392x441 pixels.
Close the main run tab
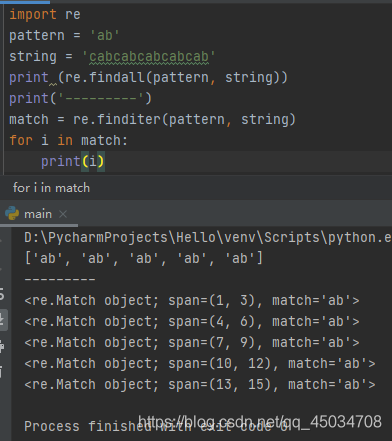pos(63,214)
